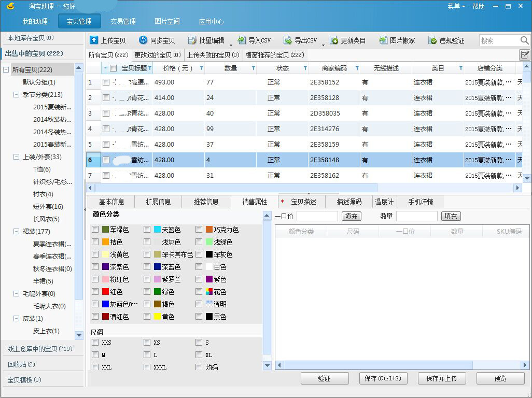
Task: Check the 军绿色 color checkbox
Action: click(95, 230)
